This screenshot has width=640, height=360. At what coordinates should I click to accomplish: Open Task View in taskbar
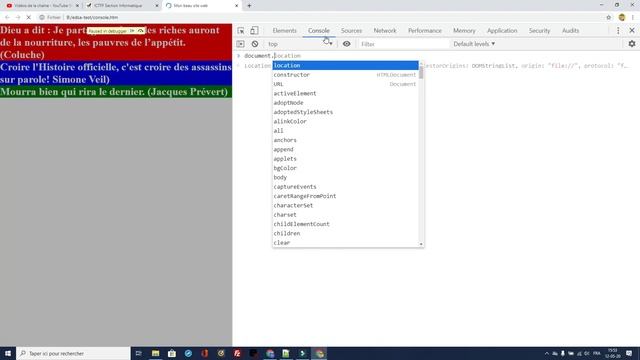139,353
